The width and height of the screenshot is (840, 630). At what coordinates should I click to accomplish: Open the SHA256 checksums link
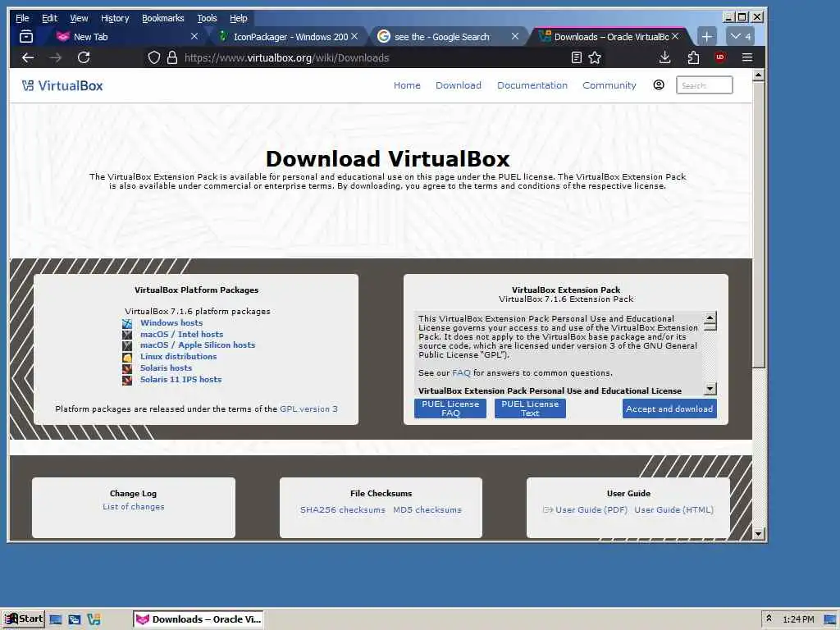(x=343, y=510)
